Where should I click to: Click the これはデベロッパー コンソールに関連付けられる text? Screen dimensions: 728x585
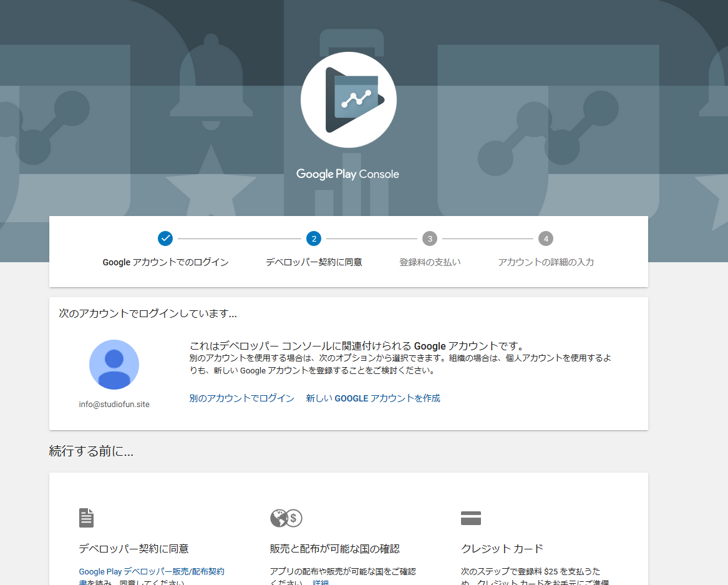pyautogui.click(x=357, y=346)
